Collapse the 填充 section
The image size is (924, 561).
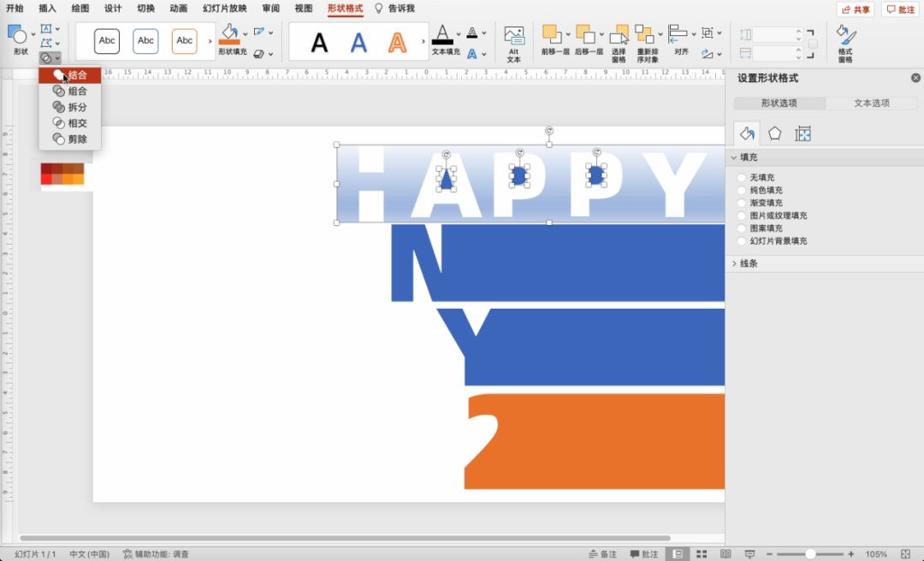click(x=734, y=158)
